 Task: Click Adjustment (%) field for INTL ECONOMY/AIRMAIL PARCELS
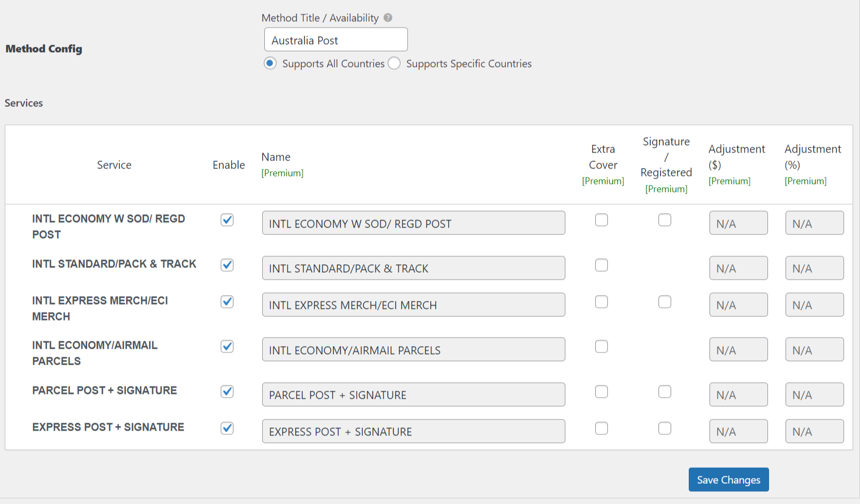coord(815,350)
